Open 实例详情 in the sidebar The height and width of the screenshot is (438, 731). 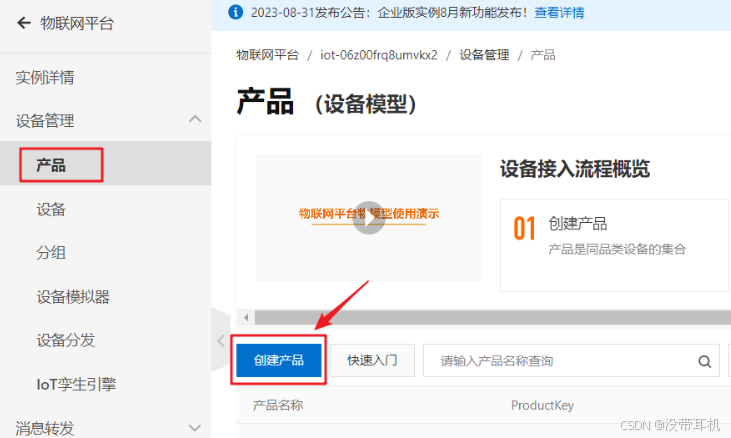tap(44, 77)
